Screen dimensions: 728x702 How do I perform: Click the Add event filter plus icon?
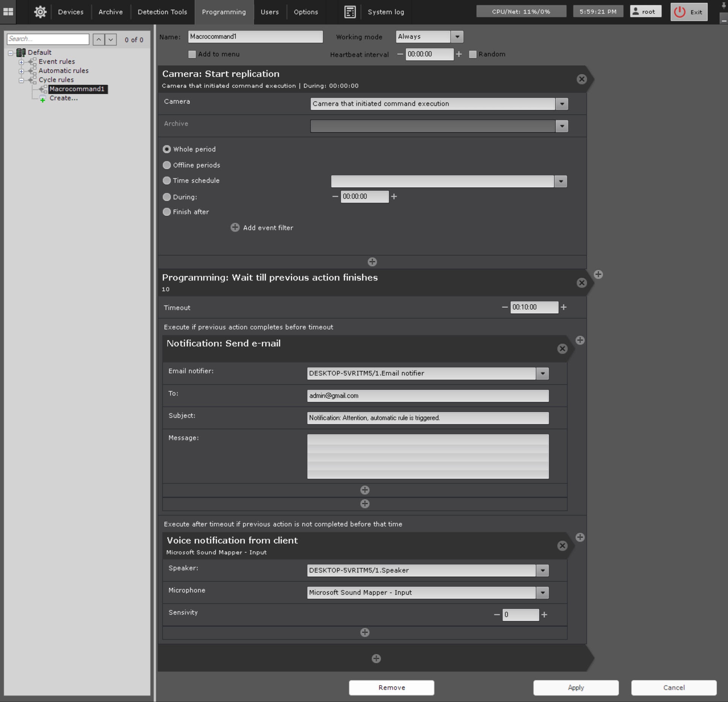[235, 227]
